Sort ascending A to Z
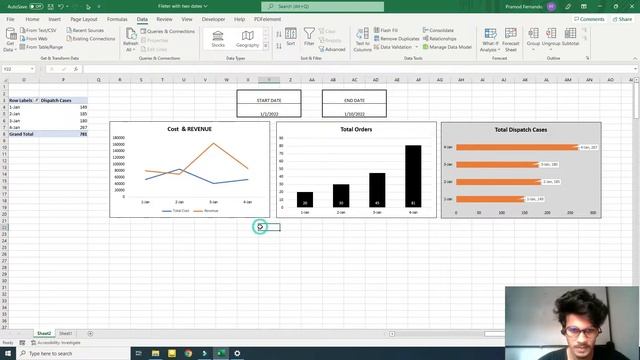The height and width of the screenshot is (360, 640). pos(279,34)
